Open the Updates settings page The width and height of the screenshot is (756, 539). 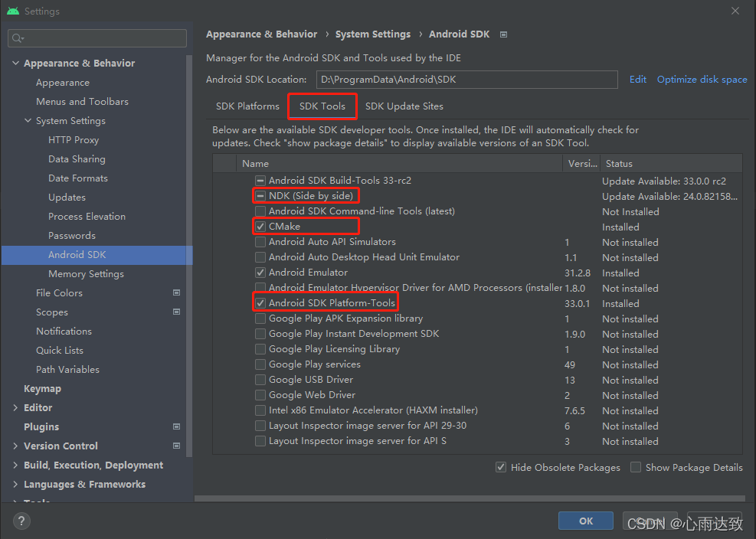pyautogui.click(x=67, y=198)
